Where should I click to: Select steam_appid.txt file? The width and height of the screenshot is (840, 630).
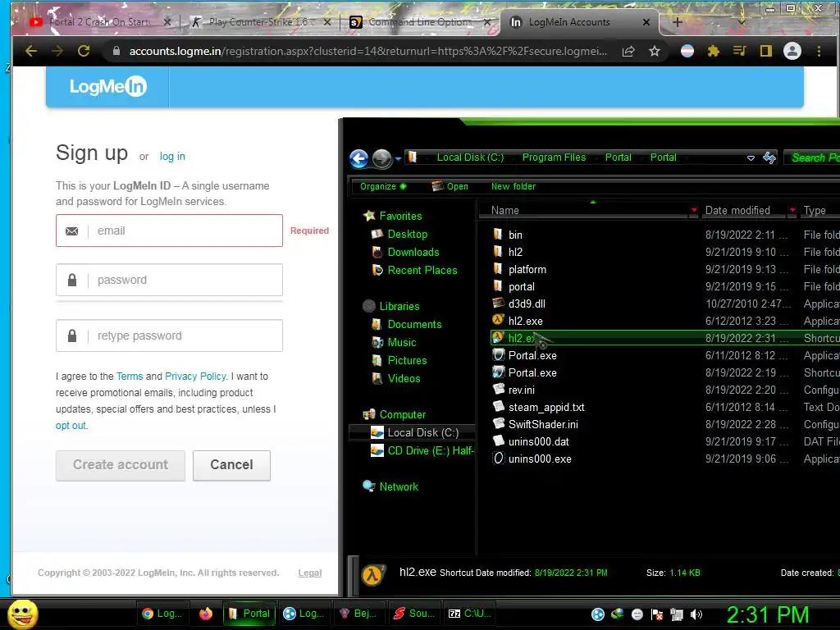(x=546, y=407)
